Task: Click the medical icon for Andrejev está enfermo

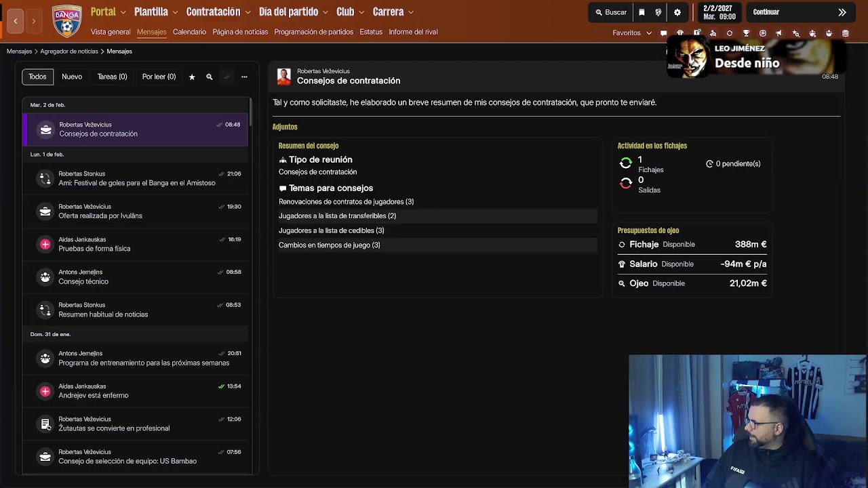Action: [x=45, y=391]
